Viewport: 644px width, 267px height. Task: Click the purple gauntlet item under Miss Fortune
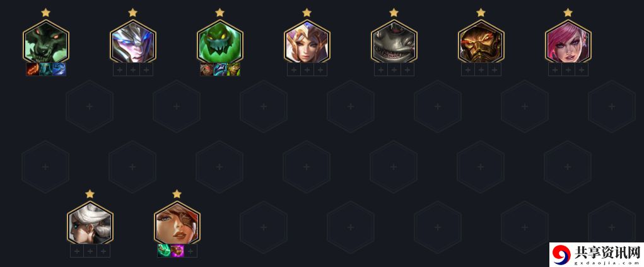177,251
